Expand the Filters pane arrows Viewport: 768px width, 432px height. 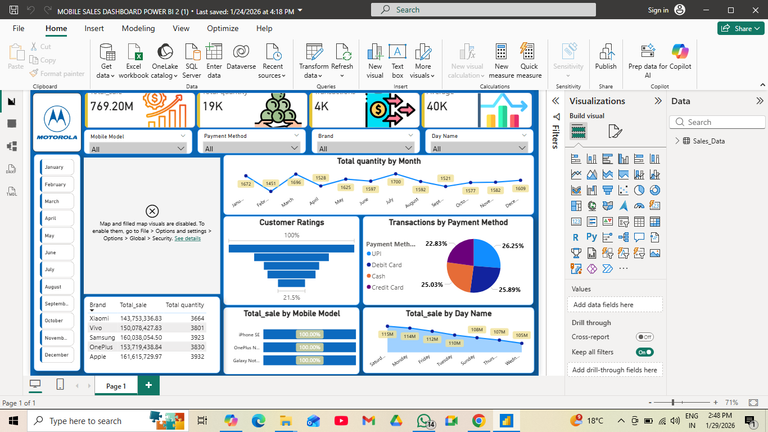(555, 101)
